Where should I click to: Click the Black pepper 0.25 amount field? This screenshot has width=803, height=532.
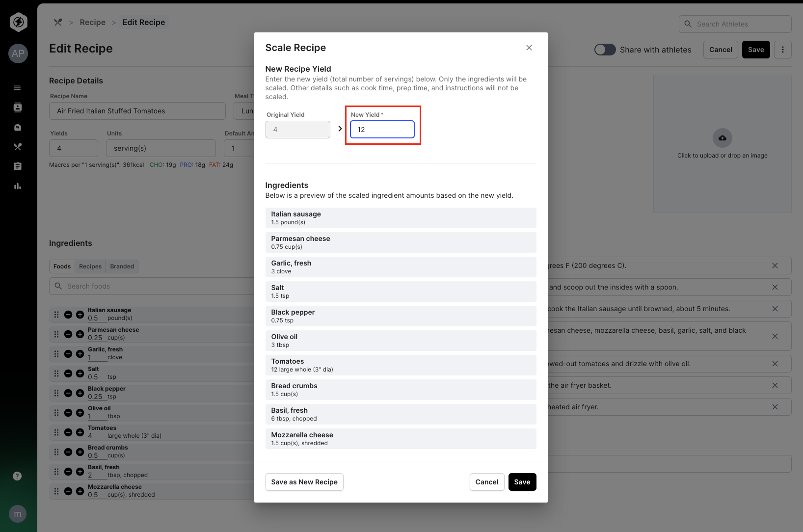[97, 397]
